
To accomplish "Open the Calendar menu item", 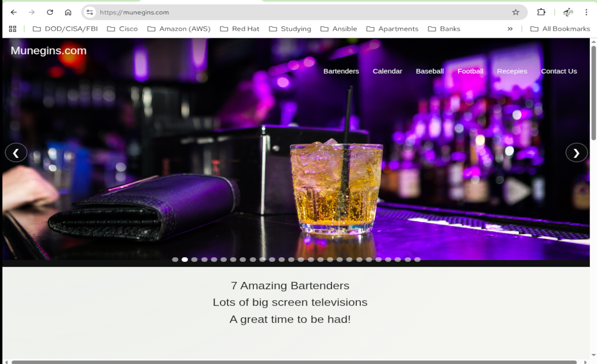I will 387,71.
